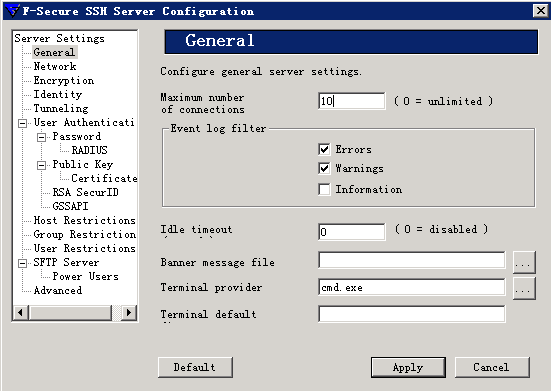
Task: Focus the Terminal default field
Action: (x=412, y=314)
